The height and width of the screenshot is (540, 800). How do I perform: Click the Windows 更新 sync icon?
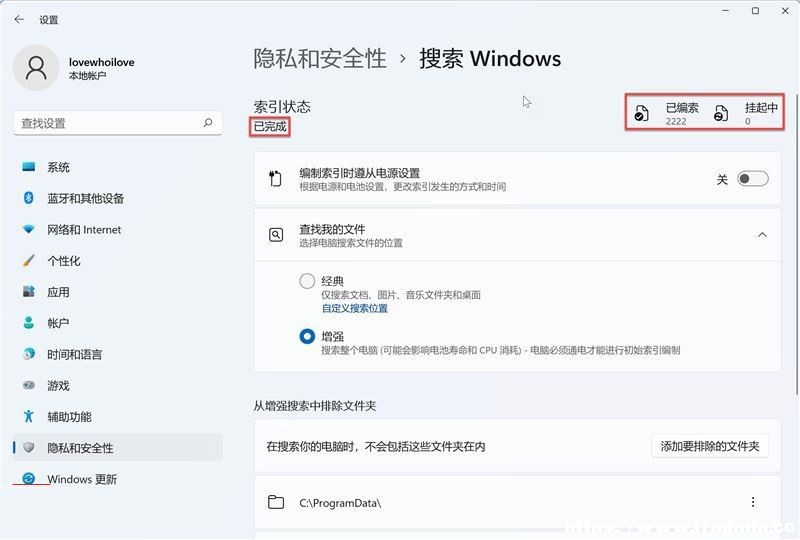29,479
